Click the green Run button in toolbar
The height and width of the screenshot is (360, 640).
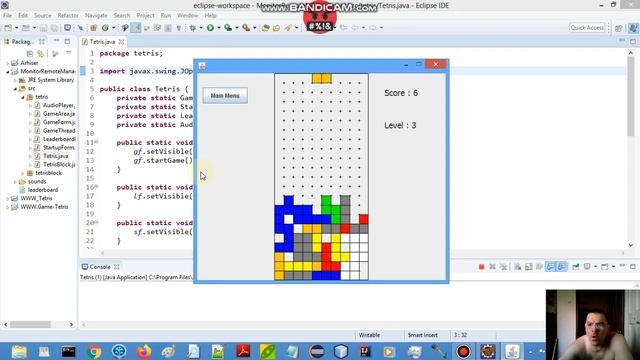point(210,28)
